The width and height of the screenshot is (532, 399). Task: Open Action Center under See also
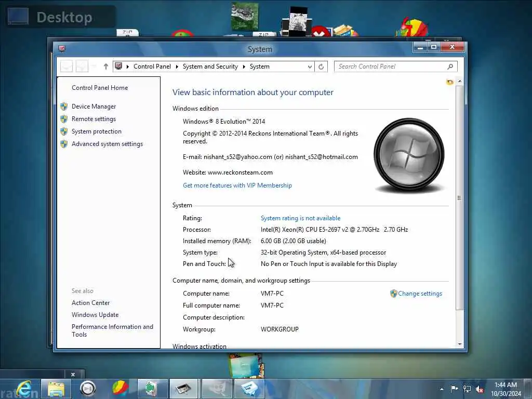[90, 303]
